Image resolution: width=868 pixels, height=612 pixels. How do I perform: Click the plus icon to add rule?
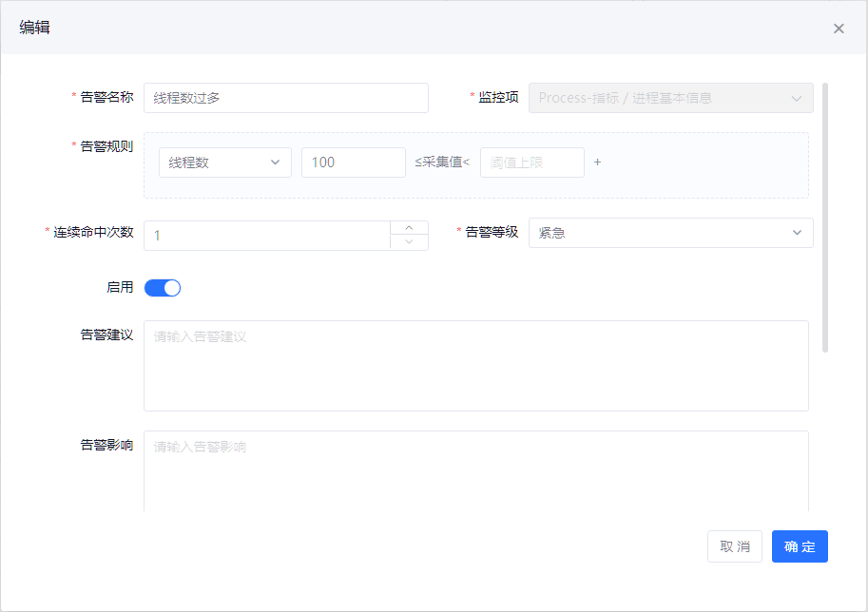pyautogui.click(x=598, y=162)
